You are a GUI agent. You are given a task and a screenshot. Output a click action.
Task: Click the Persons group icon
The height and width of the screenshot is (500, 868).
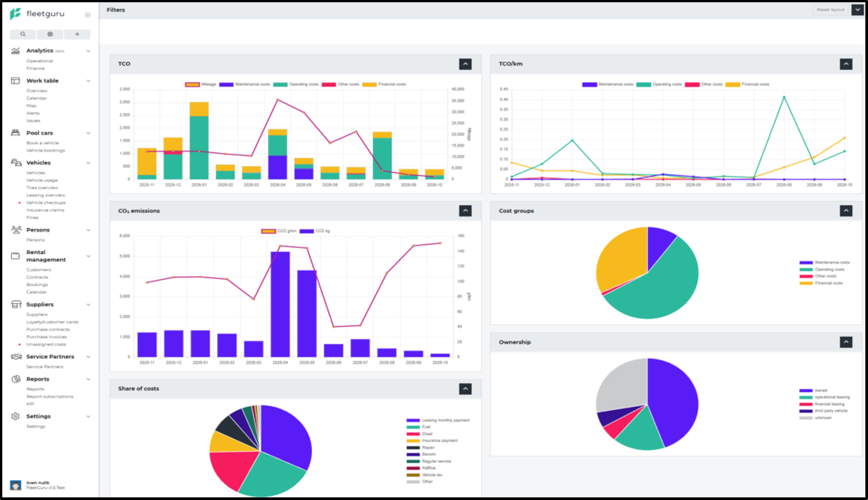16,230
